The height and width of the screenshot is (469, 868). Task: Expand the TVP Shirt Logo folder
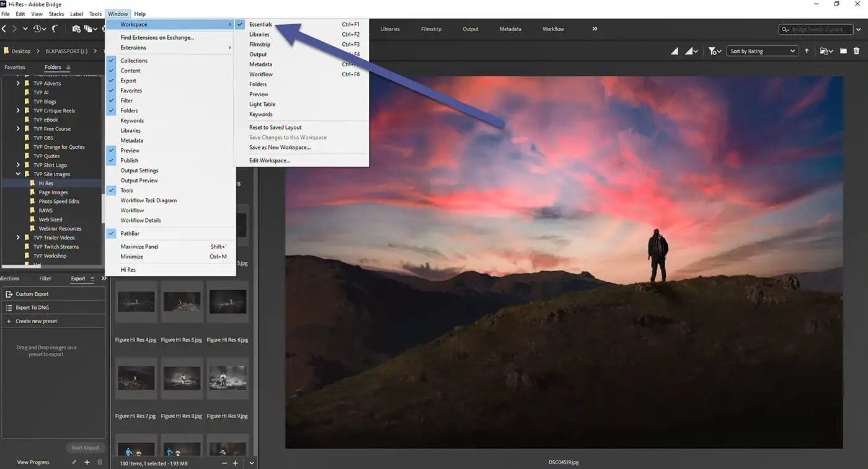(x=17, y=164)
